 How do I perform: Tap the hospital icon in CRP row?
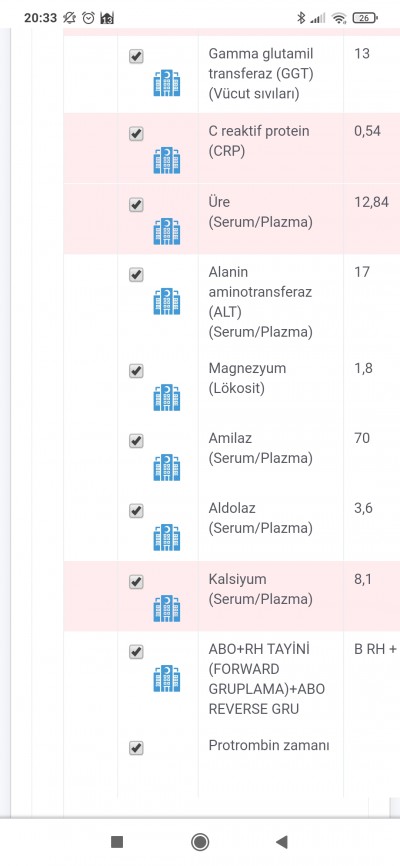[x=167, y=160]
